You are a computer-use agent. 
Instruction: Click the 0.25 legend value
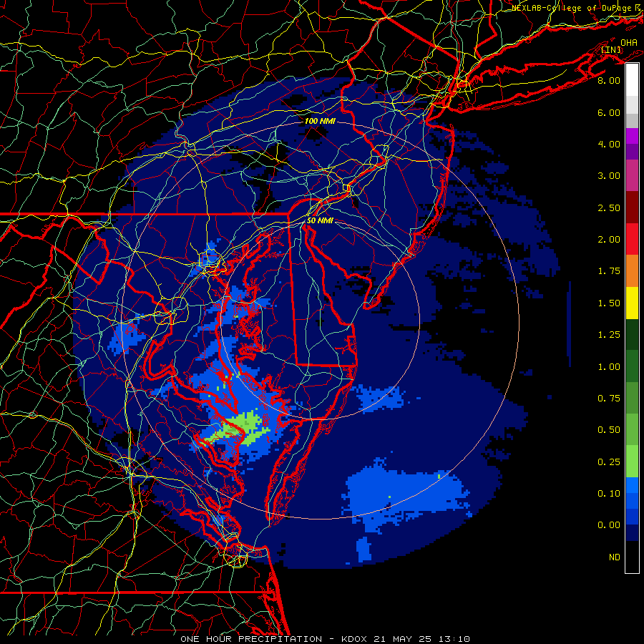(x=609, y=462)
